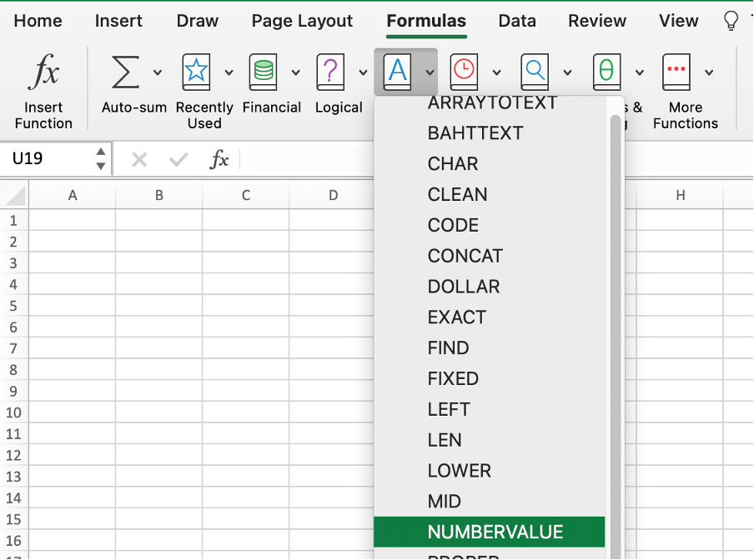Click the Name Box showing U19
Viewport: 754px width, 560px height.
pos(50,158)
